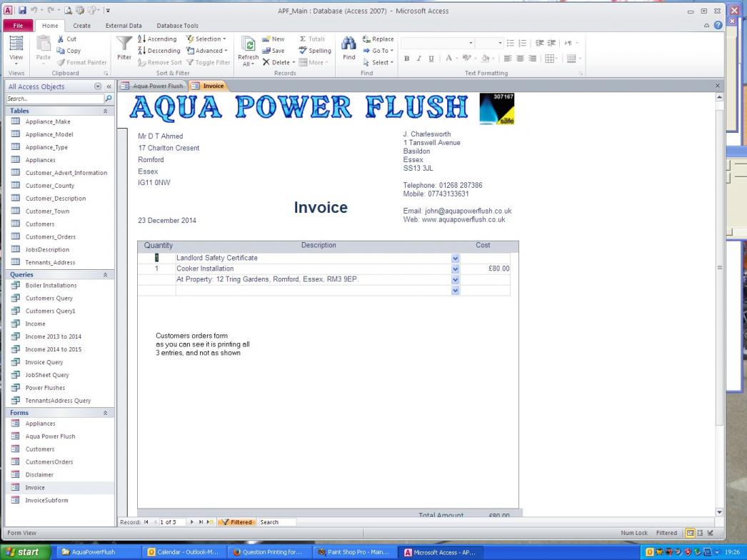Open the Invoice Query
The image size is (747, 560).
coord(44,362)
